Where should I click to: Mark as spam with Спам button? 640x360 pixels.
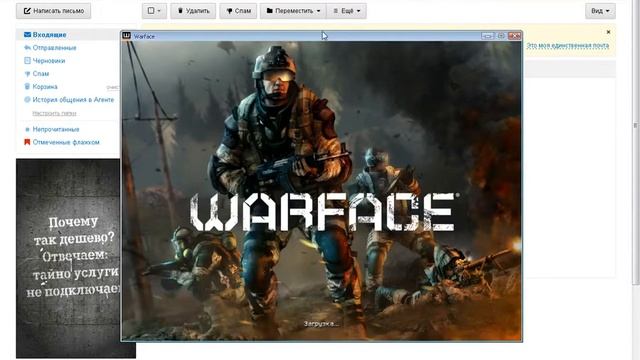click(238, 11)
